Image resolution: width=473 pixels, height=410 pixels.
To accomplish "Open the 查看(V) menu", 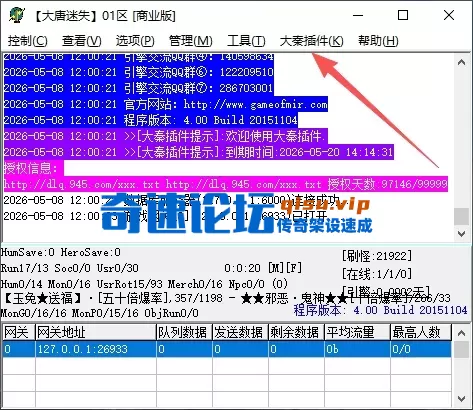I will (x=82, y=41).
